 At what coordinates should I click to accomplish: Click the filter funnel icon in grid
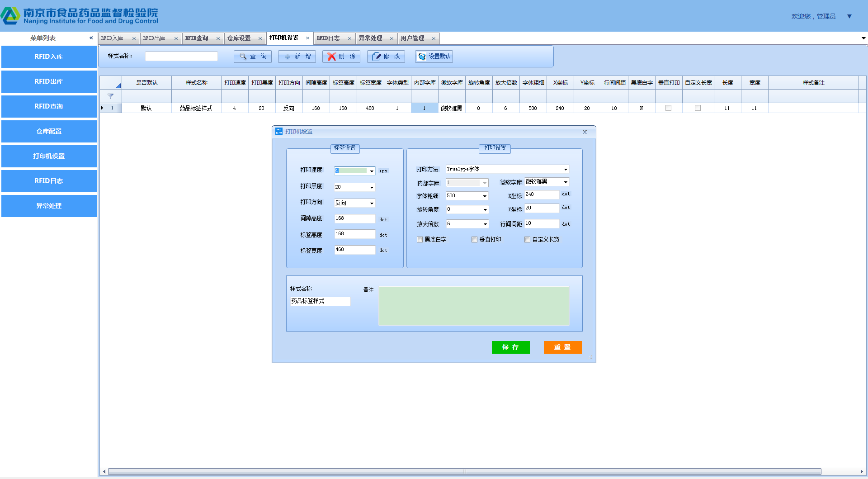pyautogui.click(x=110, y=96)
